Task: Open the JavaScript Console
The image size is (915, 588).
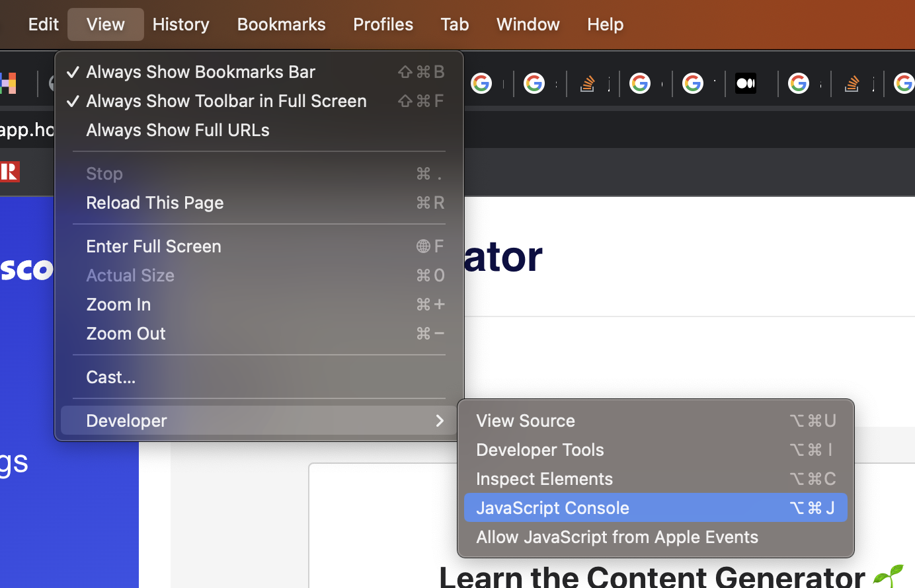Action: click(656, 507)
